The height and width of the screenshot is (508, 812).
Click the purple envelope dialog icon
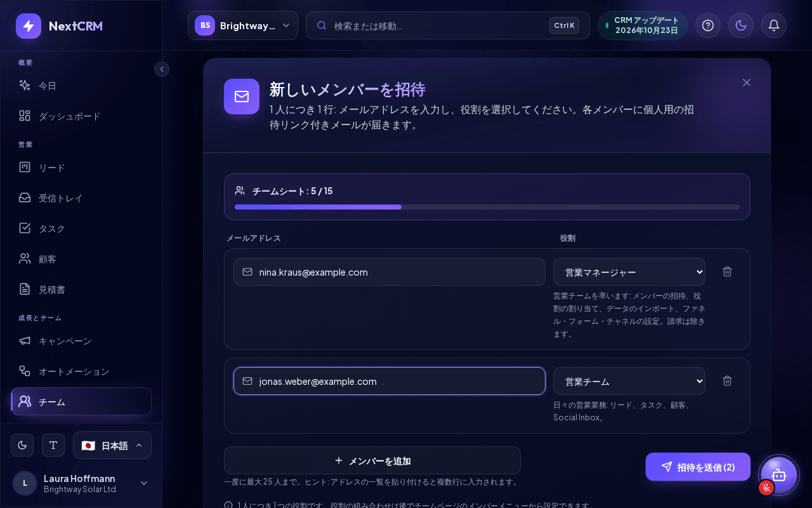pyautogui.click(x=242, y=97)
